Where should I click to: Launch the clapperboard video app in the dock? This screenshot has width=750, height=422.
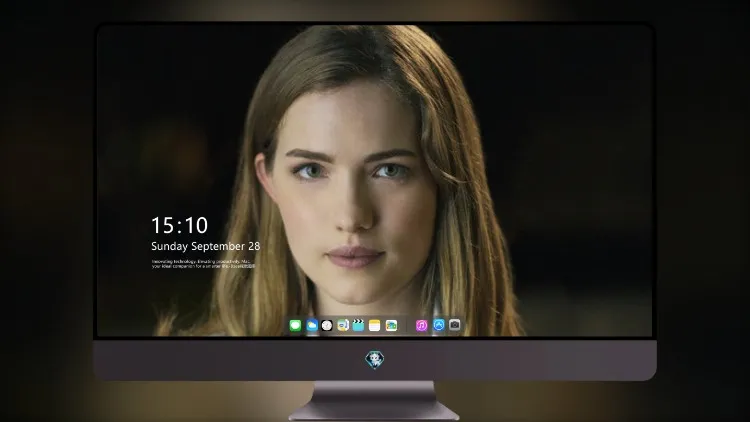click(358, 325)
